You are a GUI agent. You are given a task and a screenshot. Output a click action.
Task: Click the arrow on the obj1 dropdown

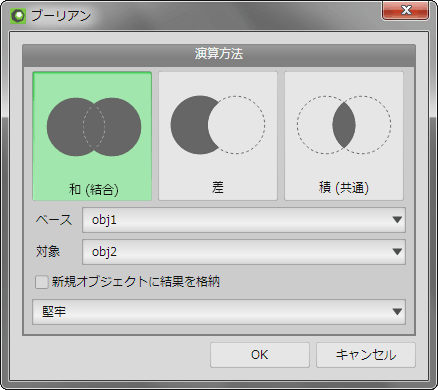(x=397, y=220)
